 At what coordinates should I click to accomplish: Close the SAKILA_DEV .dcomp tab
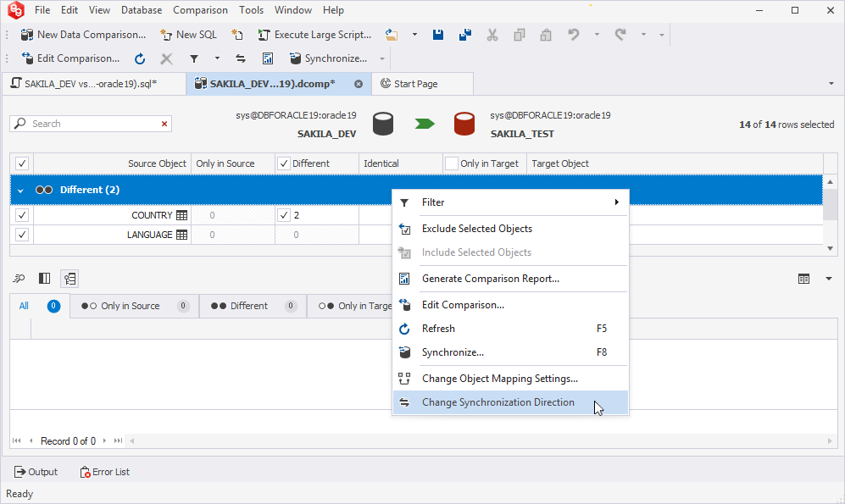(359, 84)
